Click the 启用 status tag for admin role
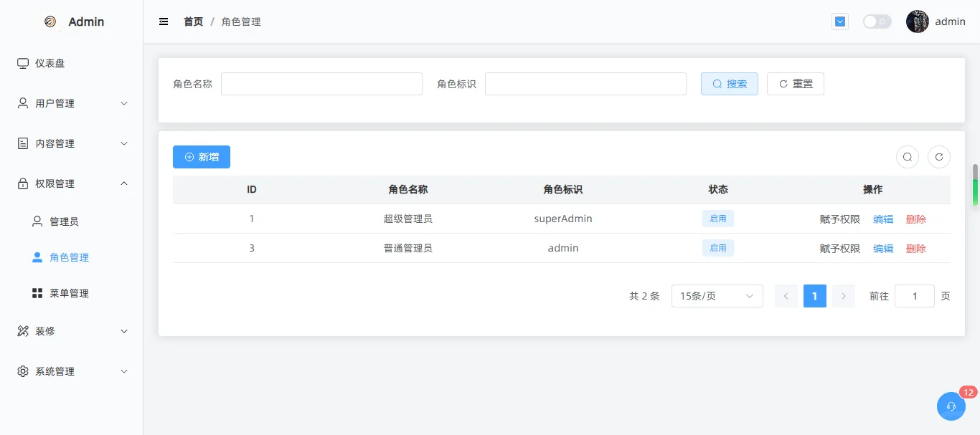The width and height of the screenshot is (980, 435). [717, 247]
